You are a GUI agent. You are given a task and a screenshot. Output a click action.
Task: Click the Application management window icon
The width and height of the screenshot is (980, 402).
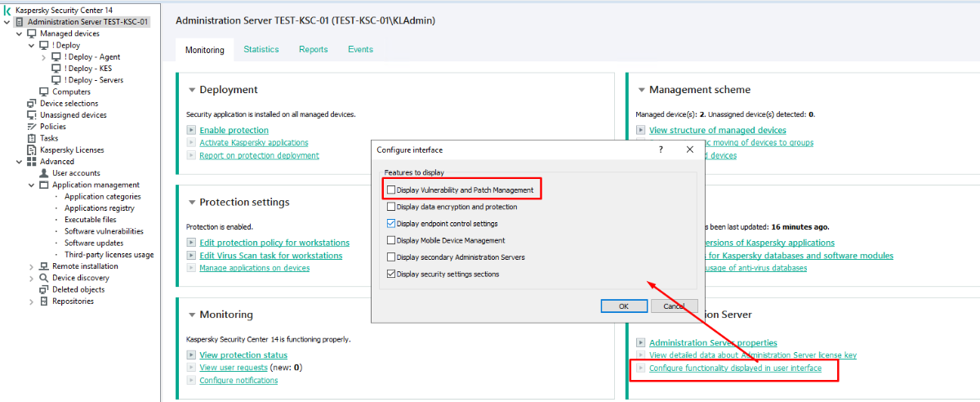[44, 185]
